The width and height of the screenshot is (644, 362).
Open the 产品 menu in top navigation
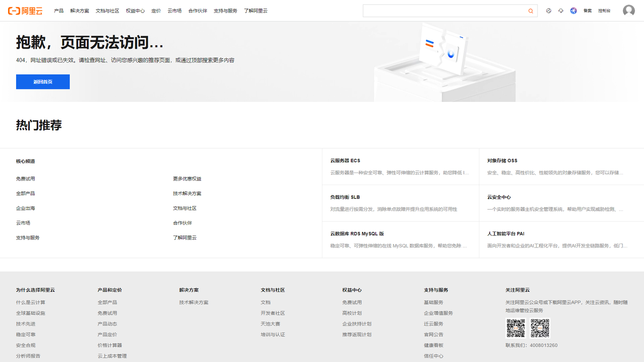[x=59, y=11]
